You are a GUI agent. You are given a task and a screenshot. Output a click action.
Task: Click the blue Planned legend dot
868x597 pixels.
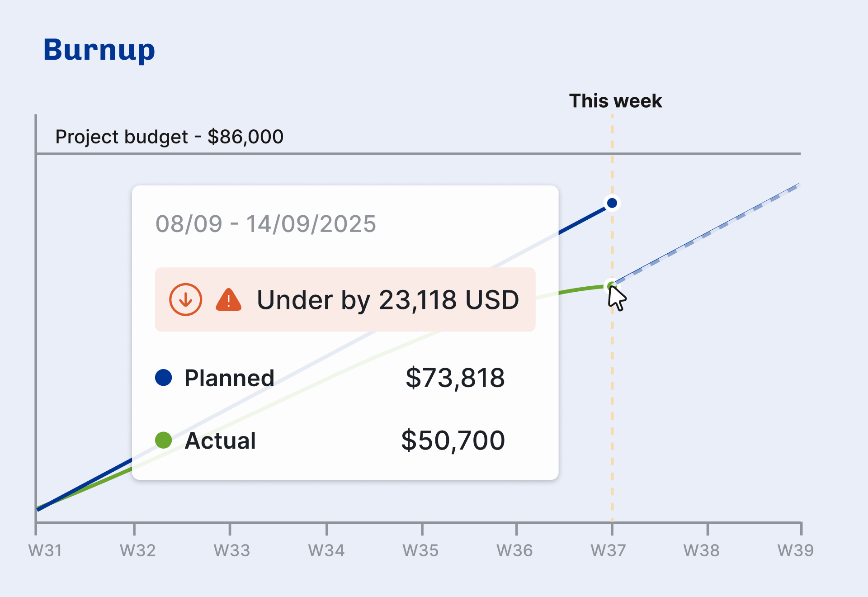[163, 377]
